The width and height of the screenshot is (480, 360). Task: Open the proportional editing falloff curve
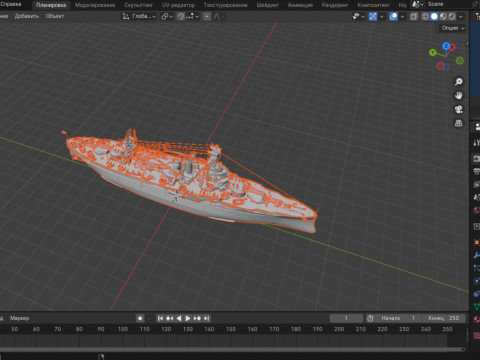217,16
